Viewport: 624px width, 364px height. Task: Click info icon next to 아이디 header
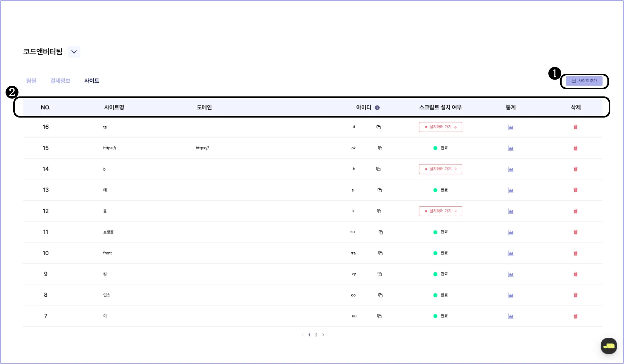click(377, 107)
